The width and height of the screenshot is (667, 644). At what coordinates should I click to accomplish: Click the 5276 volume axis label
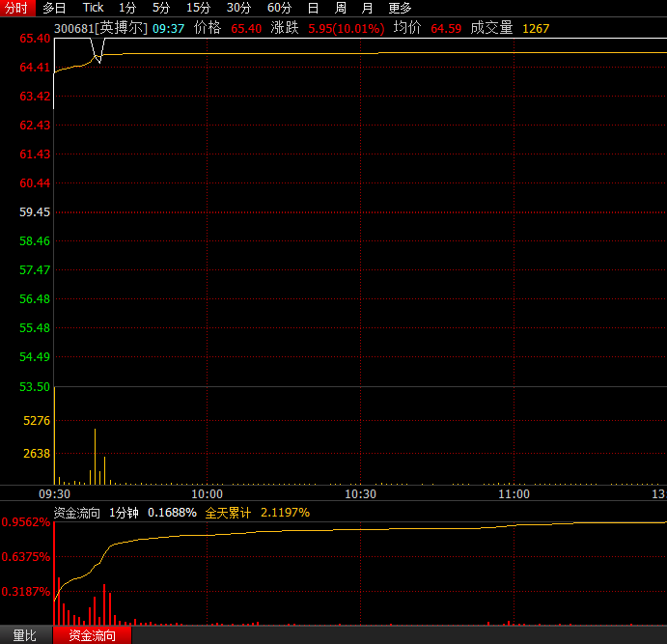[x=37, y=421]
